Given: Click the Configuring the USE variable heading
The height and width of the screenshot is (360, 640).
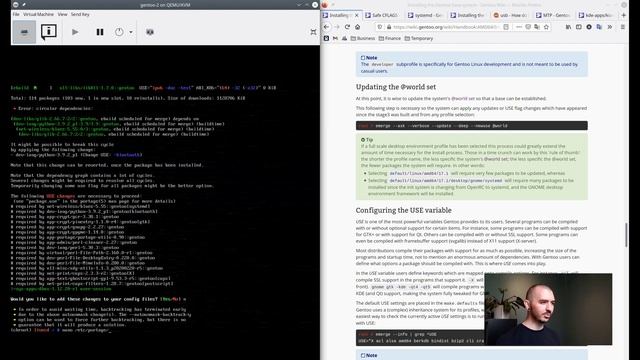Looking at the screenshot, I should pos(403,210).
